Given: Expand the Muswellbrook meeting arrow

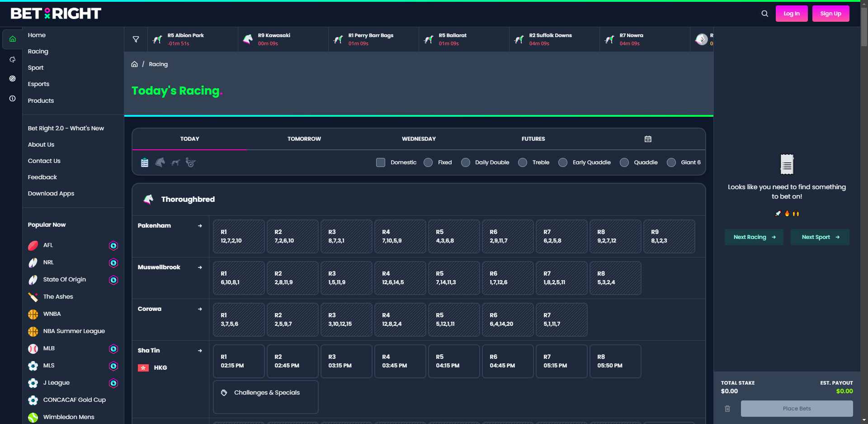Looking at the screenshot, I should (x=200, y=267).
